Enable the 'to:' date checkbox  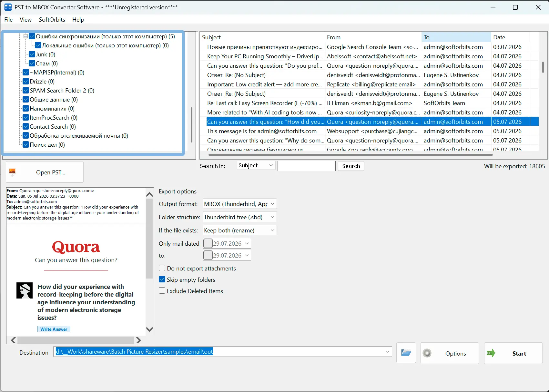point(208,255)
